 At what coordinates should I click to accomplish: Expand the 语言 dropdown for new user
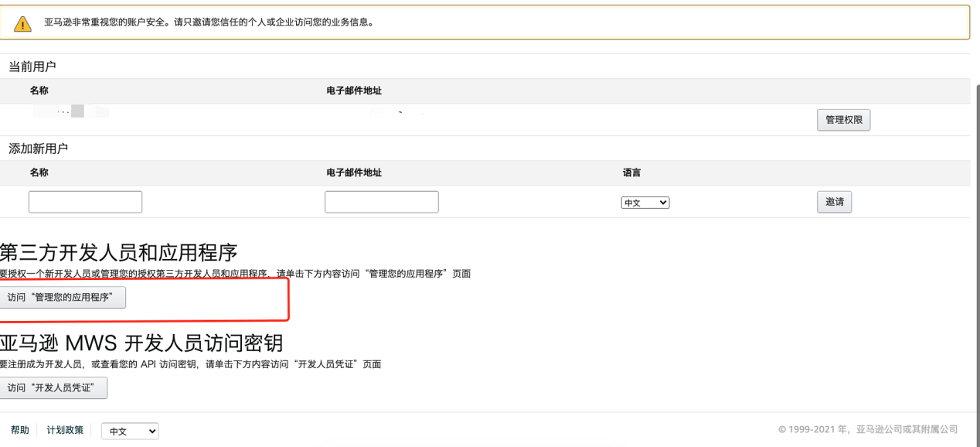(x=645, y=203)
